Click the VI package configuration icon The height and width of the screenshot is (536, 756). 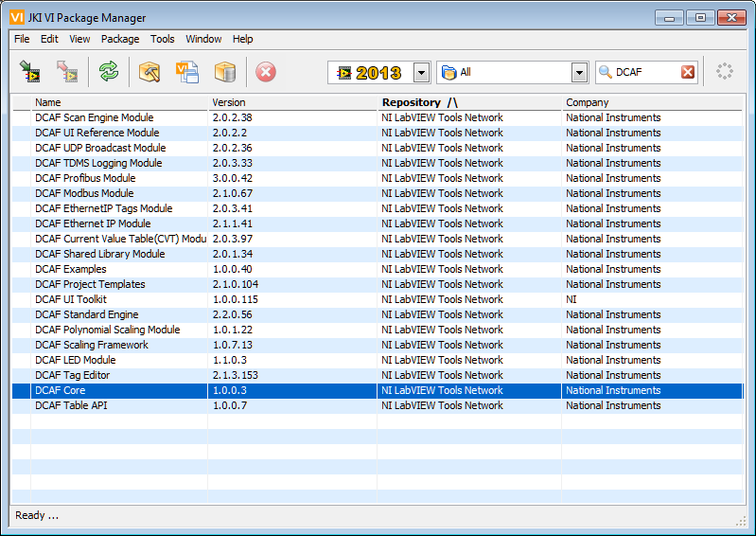186,72
